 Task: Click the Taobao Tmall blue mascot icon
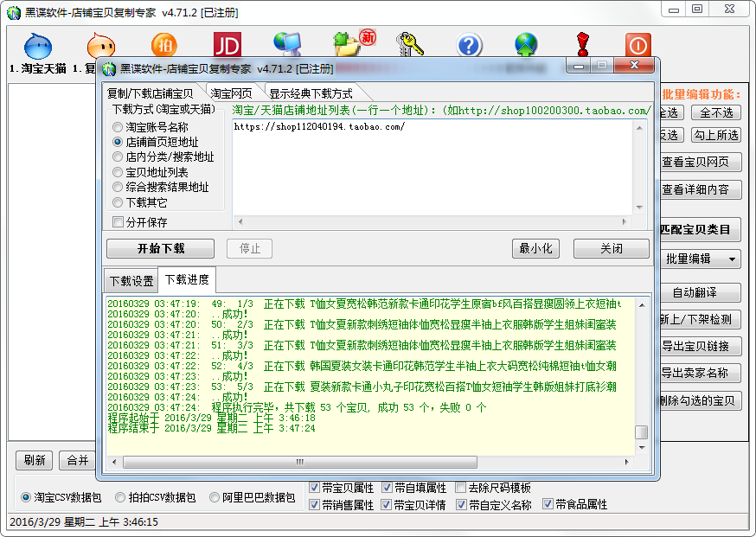tap(38, 46)
